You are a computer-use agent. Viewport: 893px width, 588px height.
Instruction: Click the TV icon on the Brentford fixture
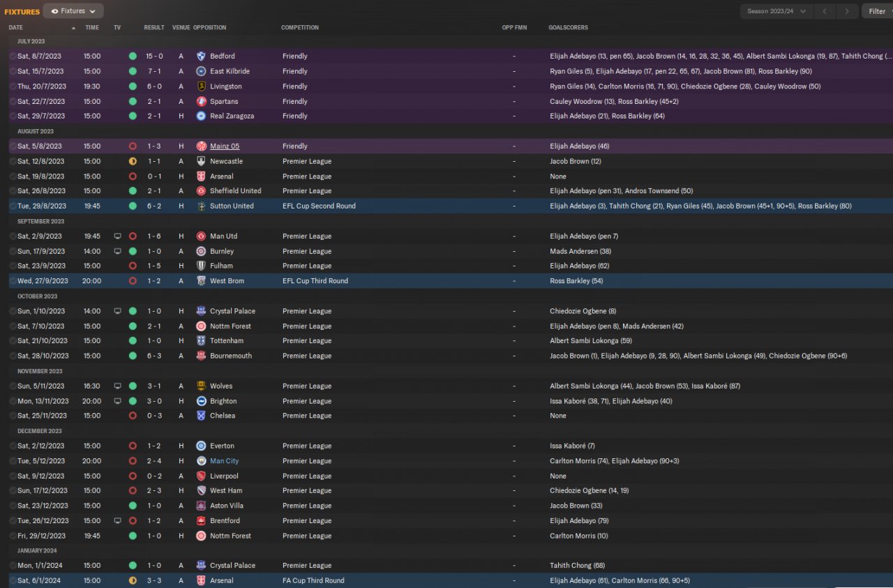(117, 521)
